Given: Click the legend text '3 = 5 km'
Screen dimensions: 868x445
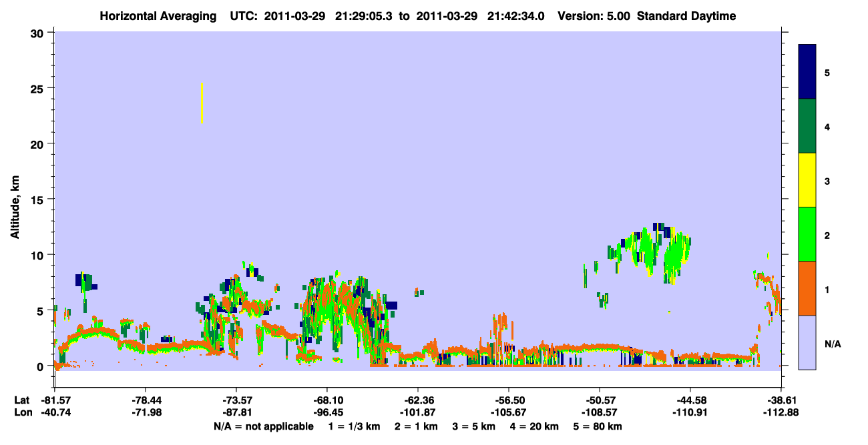Looking at the screenshot, I should click(x=473, y=426).
